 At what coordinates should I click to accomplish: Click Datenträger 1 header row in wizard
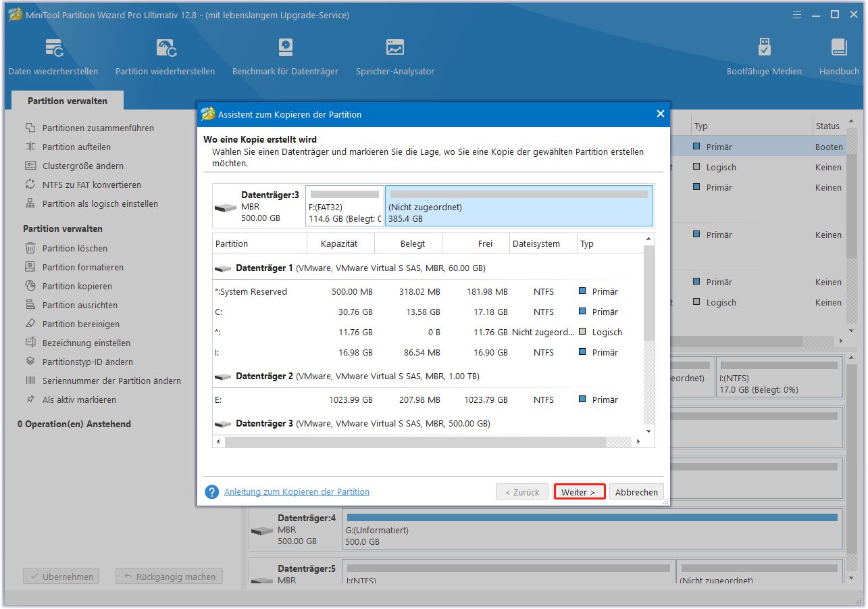[x=428, y=268]
